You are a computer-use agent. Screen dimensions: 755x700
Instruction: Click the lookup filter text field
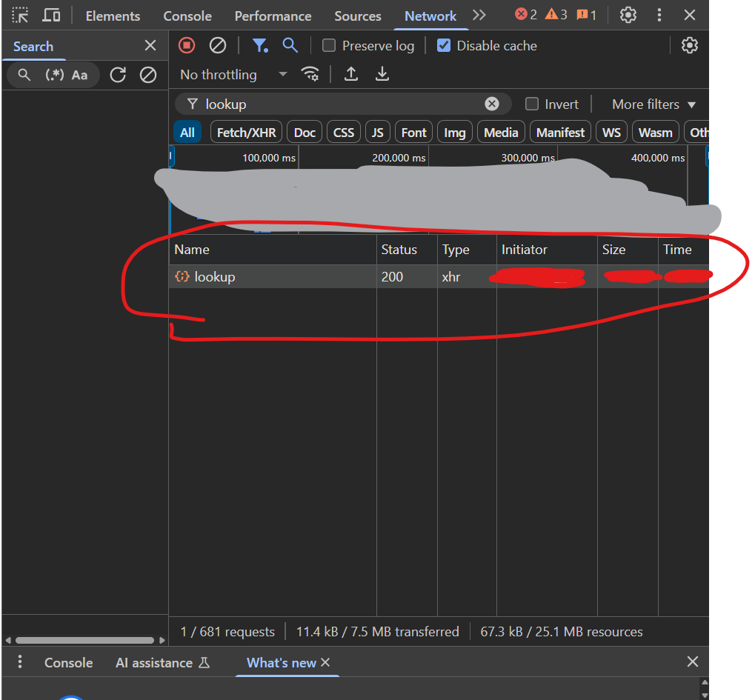pyautogui.click(x=341, y=104)
